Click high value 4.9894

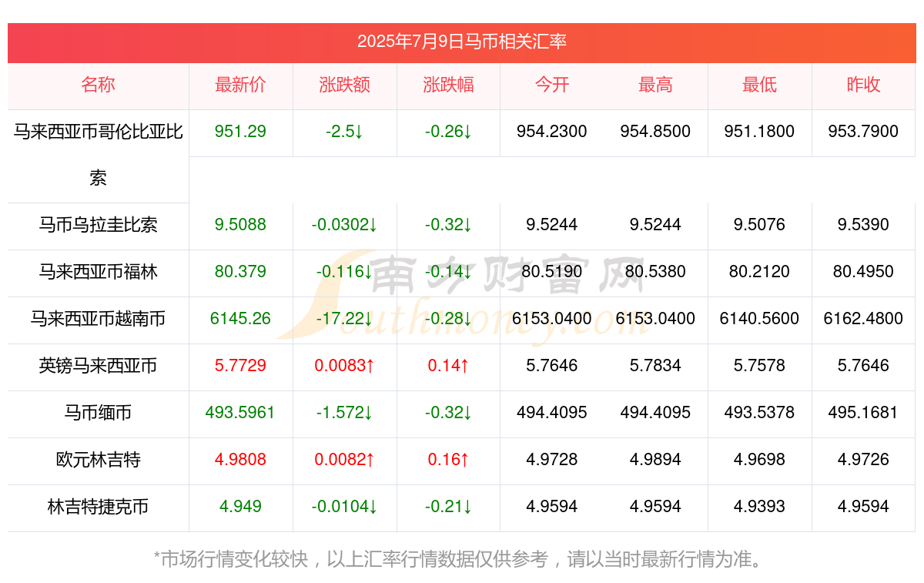(656, 460)
